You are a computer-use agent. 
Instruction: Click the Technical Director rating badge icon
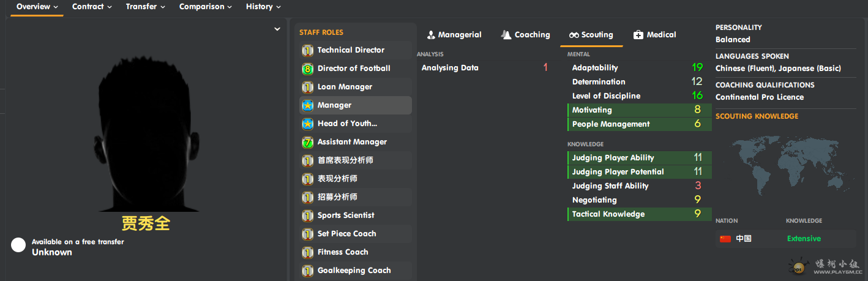[x=307, y=50]
